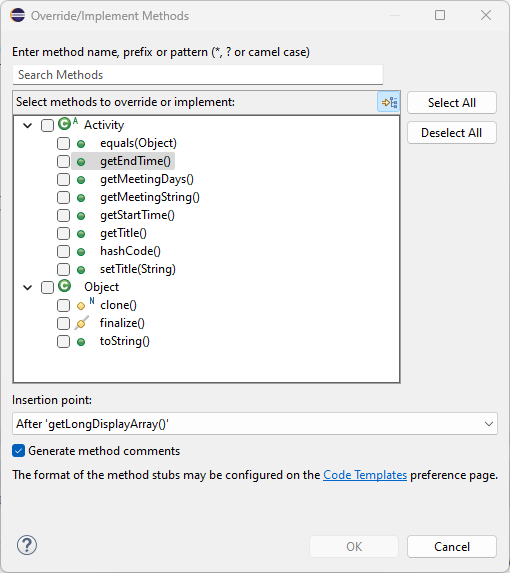Select the equals(Object) method label
This screenshot has width=510, height=573.
(138, 143)
